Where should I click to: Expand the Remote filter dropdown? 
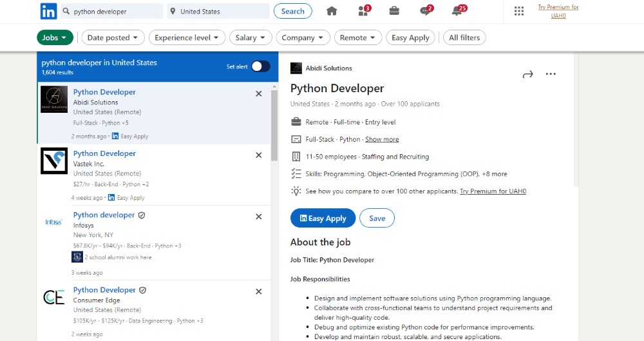[x=358, y=37]
